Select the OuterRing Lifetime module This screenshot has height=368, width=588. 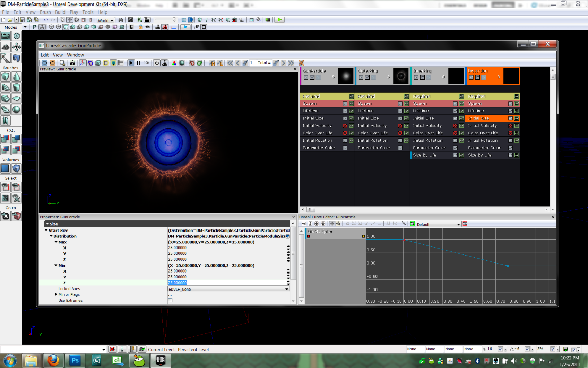tap(366, 111)
